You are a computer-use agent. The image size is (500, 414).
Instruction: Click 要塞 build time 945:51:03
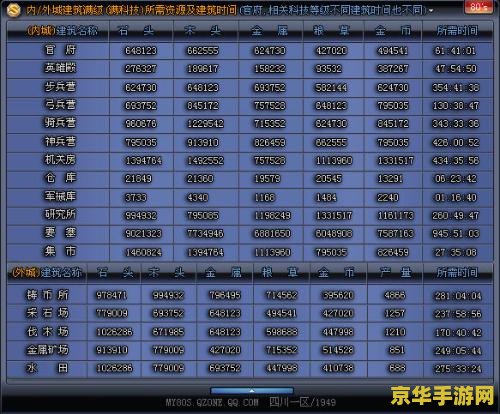tap(456, 233)
